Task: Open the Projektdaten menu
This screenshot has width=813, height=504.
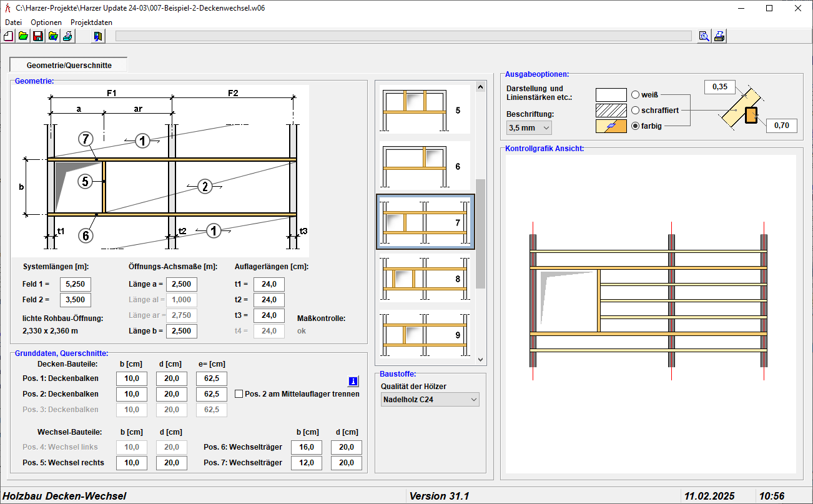Action: click(91, 22)
